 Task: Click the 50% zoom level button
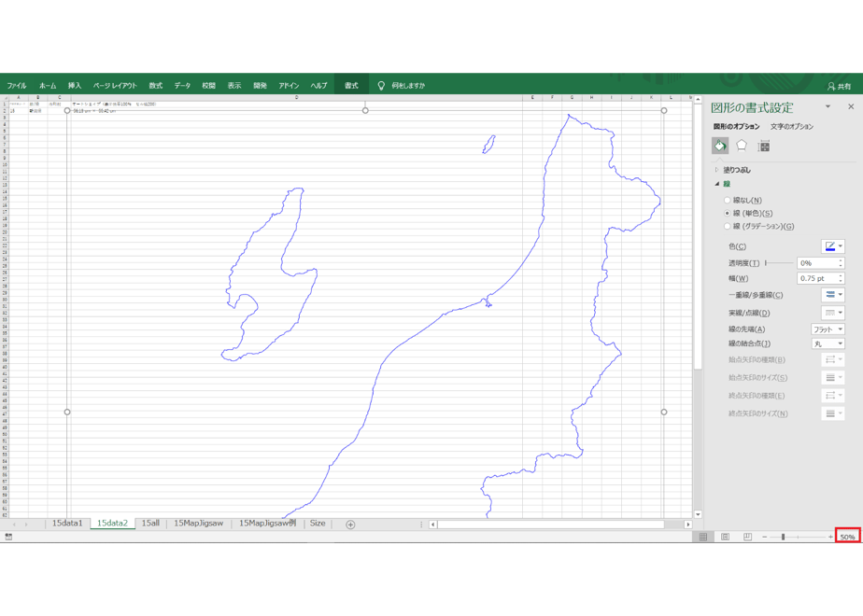(848, 537)
